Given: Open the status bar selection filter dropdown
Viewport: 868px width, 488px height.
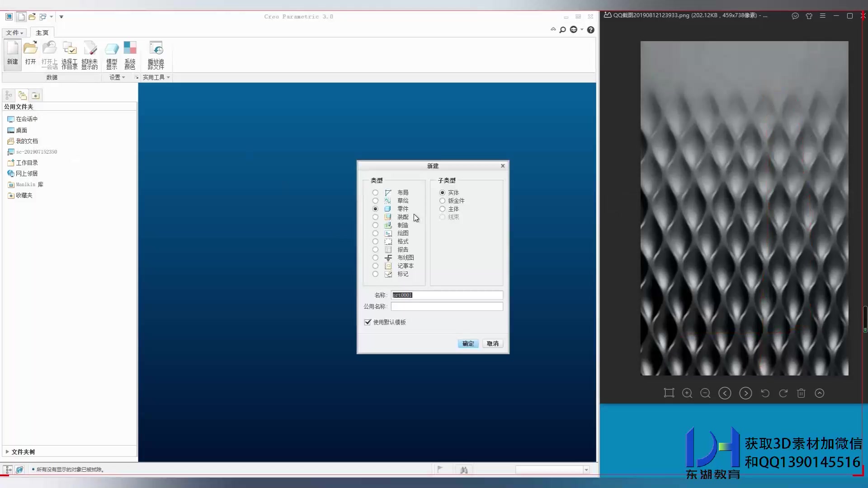Looking at the screenshot, I should [586, 470].
